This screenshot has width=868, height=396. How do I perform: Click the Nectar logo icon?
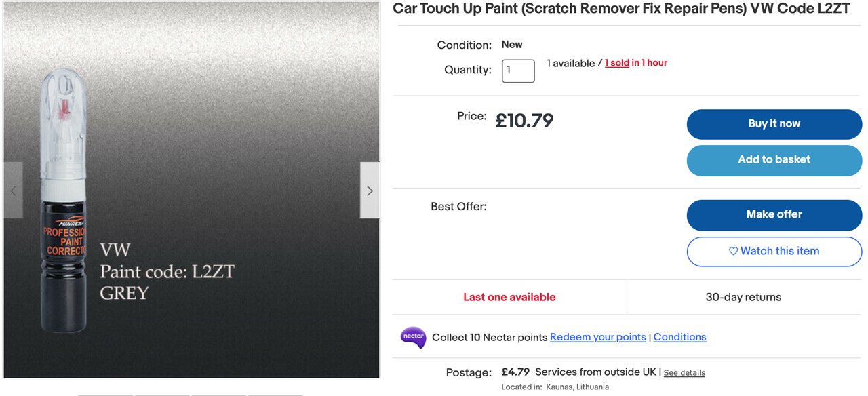pos(413,337)
